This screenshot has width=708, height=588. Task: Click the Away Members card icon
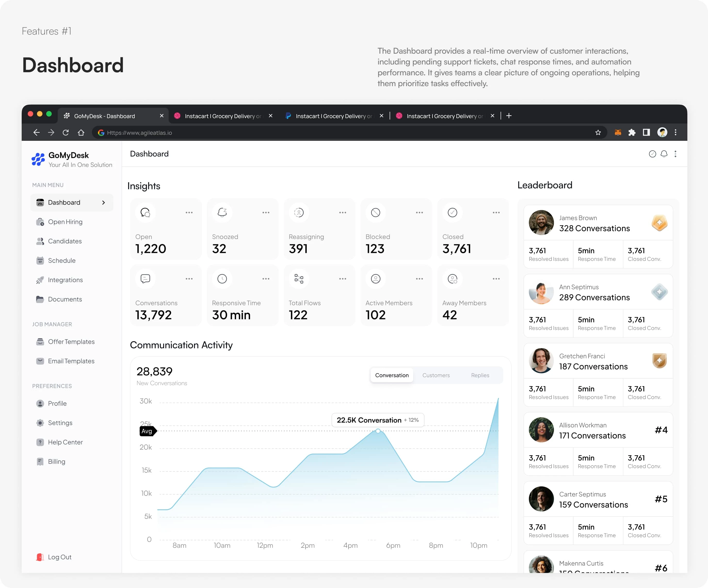coord(453,279)
